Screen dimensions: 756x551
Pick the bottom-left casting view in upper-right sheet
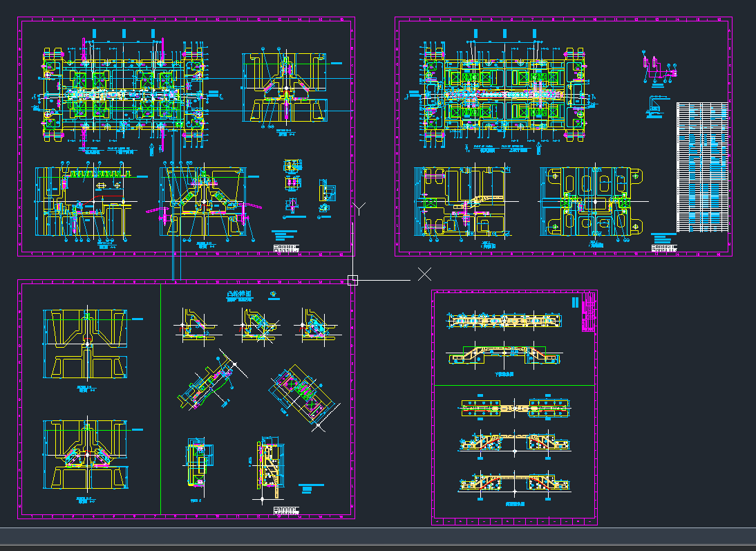[x=461, y=200]
